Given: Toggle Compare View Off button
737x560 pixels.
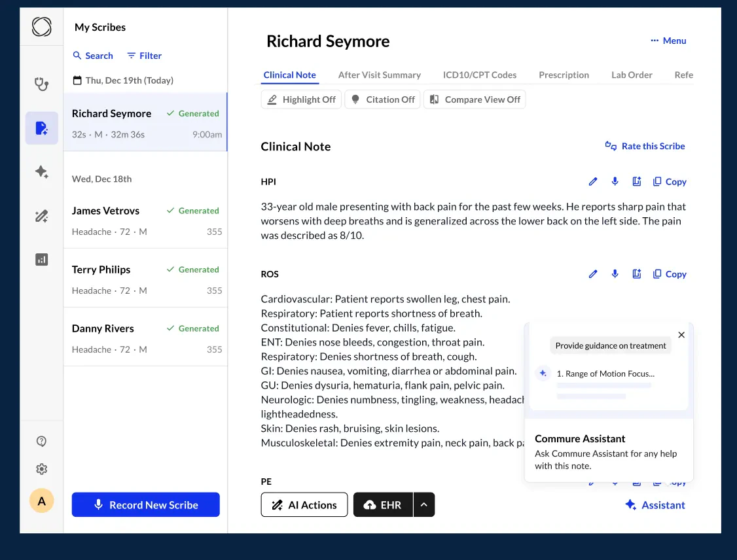Looking at the screenshot, I should pyautogui.click(x=475, y=99).
